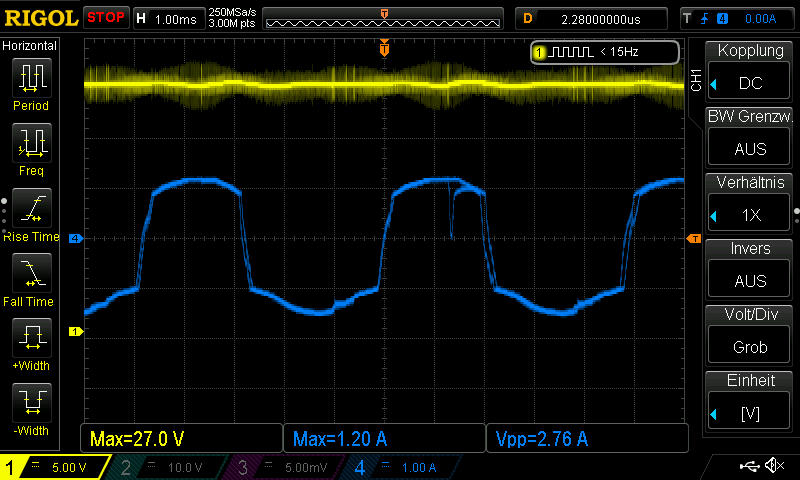Image resolution: width=800 pixels, height=480 pixels.
Task: Click the frequency counter square wave icon
Action: pos(571,52)
